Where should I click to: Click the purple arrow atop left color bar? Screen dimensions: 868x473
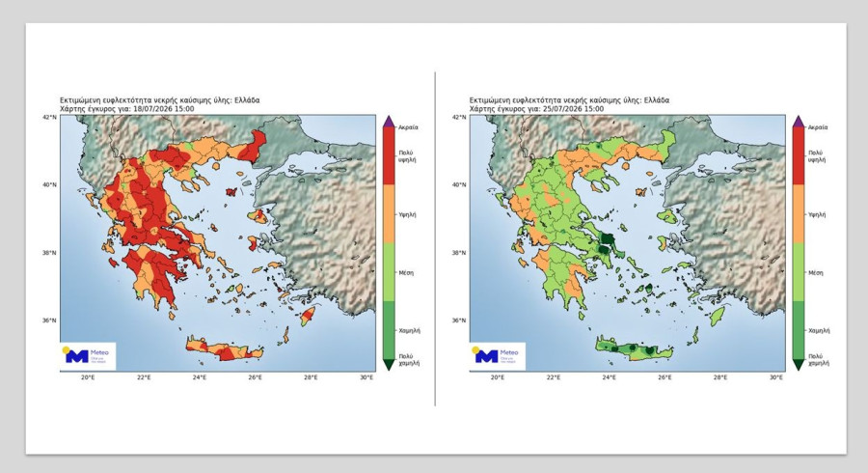click(389, 122)
